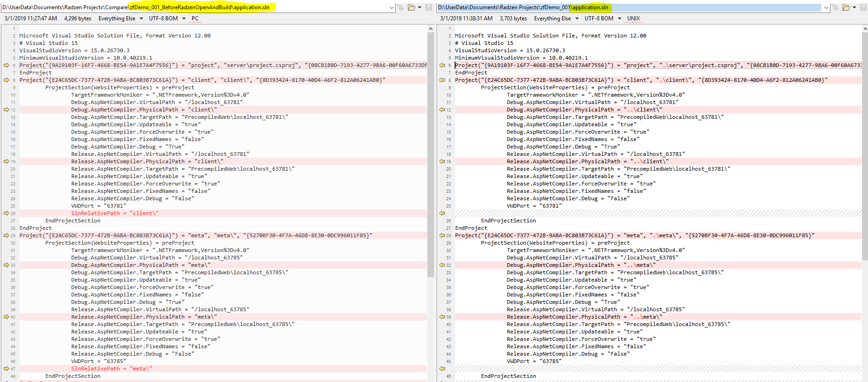Screen dimensions: 868x382
Task: Copy right line 12 ..\client path to left
Action: [x=442, y=110]
